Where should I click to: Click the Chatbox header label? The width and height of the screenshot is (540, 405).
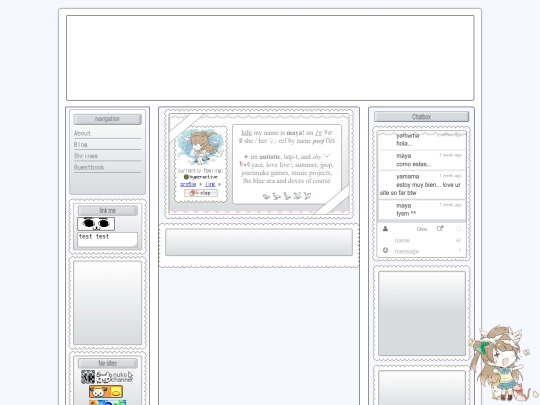coord(422,117)
